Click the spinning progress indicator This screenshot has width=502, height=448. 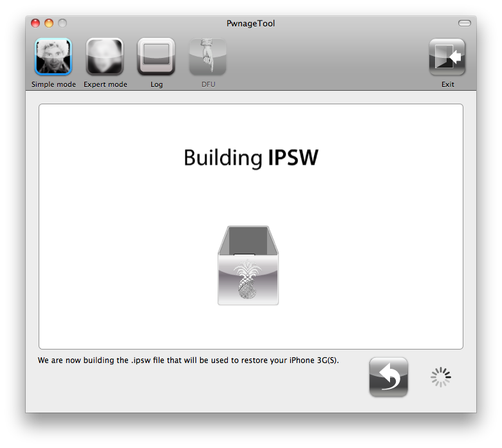click(441, 377)
